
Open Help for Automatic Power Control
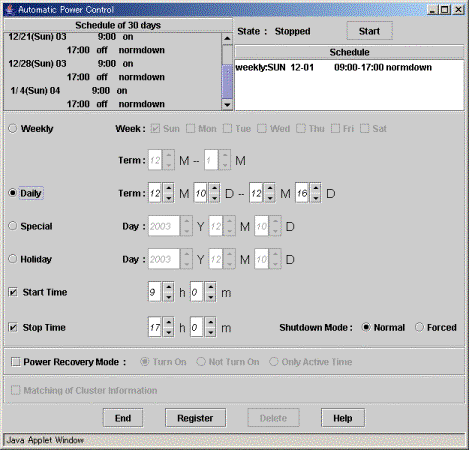tap(343, 418)
